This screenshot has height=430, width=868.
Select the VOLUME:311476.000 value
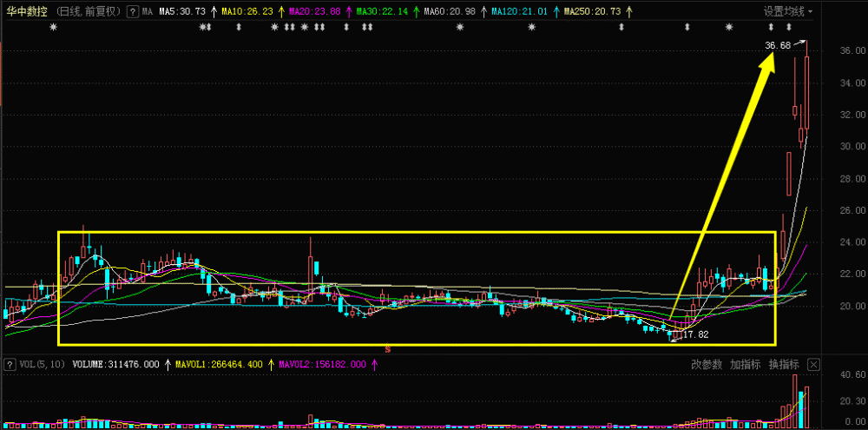(117, 365)
